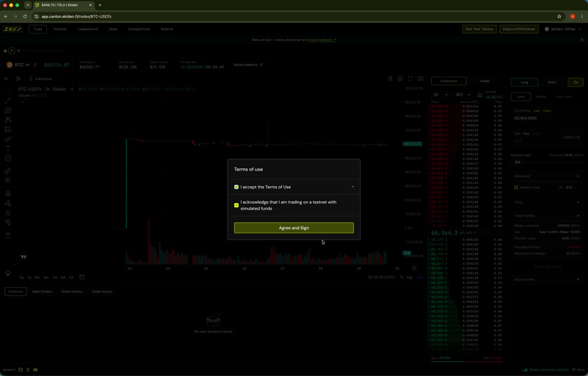Take a chart snapshot with camera icon
The image size is (588, 376).
(x=420, y=79)
